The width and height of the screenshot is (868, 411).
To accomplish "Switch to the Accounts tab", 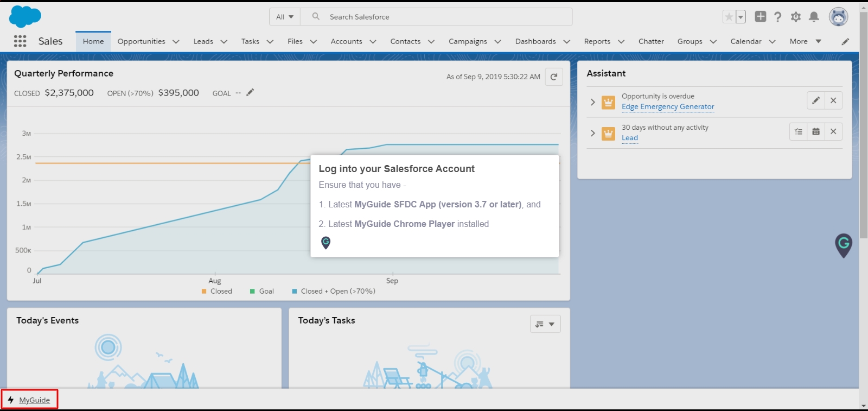I will pos(347,41).
